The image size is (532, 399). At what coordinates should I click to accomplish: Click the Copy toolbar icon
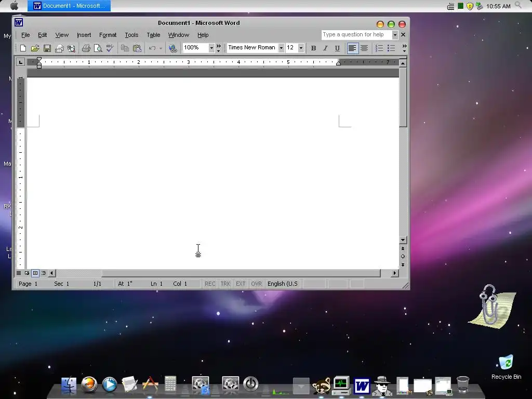(125, 48)
